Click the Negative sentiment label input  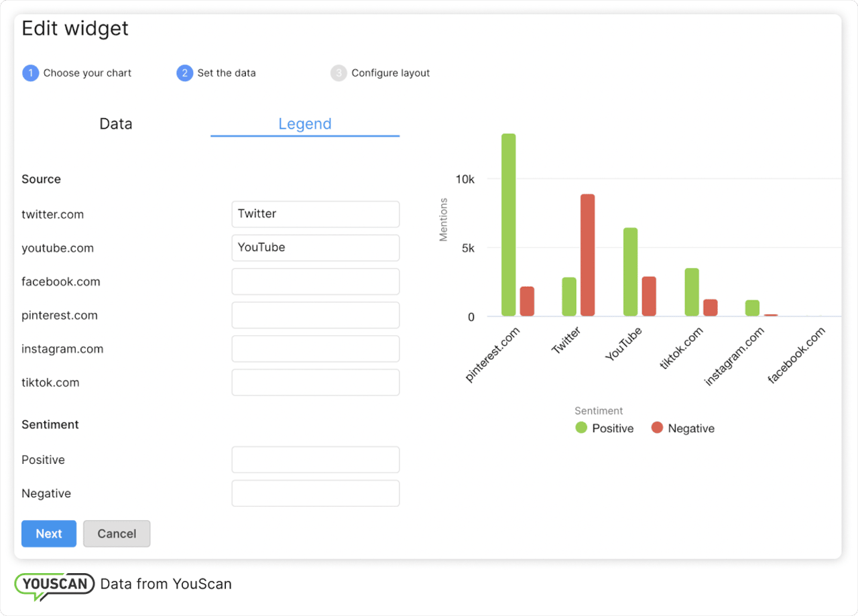click(316, 493)
